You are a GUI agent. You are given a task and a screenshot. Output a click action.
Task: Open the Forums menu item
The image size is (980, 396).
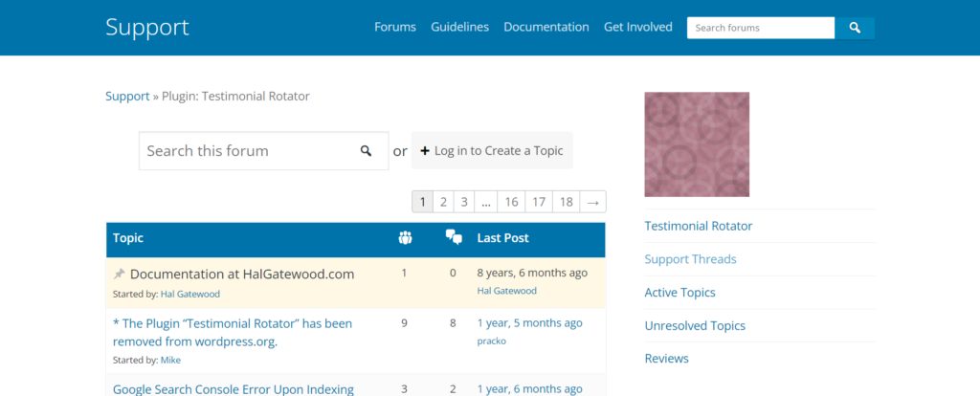click(395, 27)
